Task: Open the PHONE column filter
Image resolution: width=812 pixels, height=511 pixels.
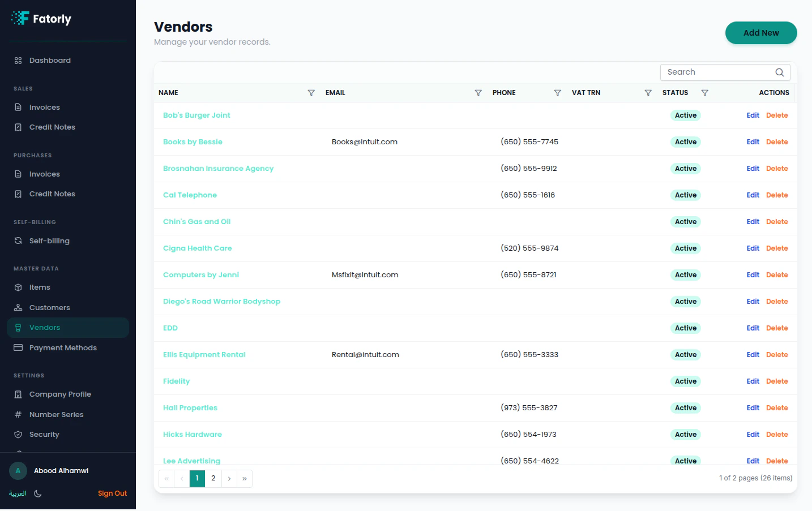Action: coord(557,93)
